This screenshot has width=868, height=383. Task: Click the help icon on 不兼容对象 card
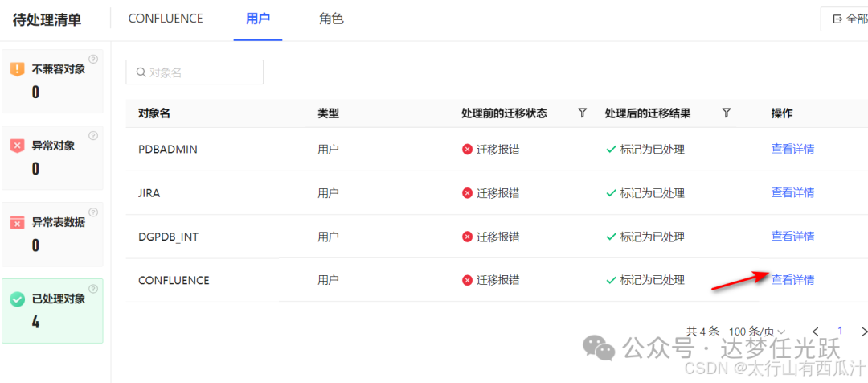pos(93,59)
